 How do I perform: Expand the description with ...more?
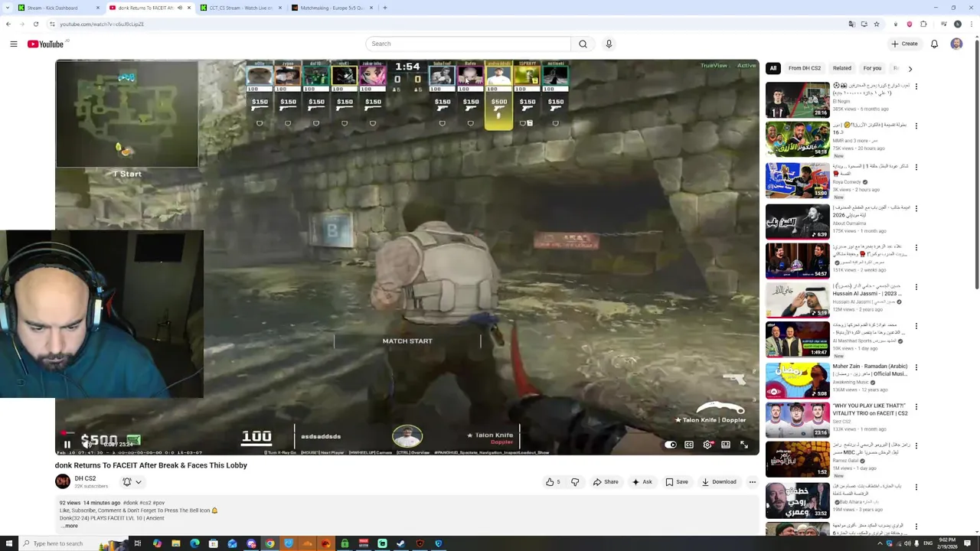pos(70,526)
